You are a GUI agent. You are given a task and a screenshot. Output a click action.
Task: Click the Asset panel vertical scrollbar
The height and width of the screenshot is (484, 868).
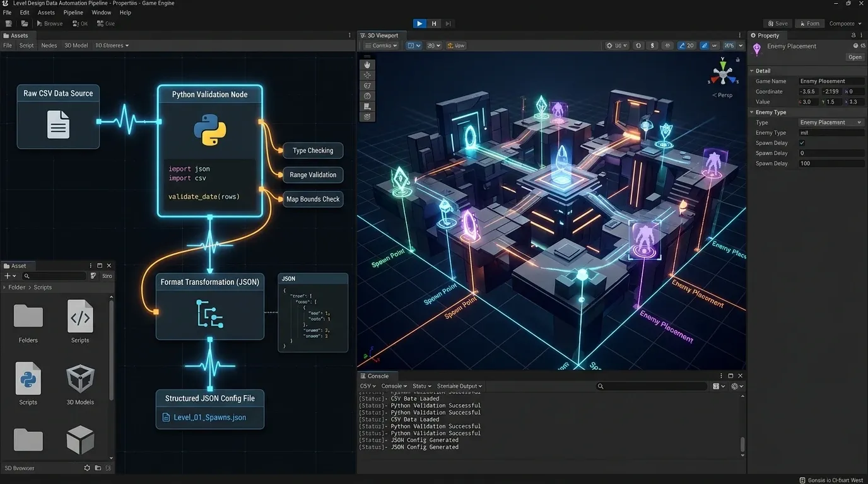112,350
